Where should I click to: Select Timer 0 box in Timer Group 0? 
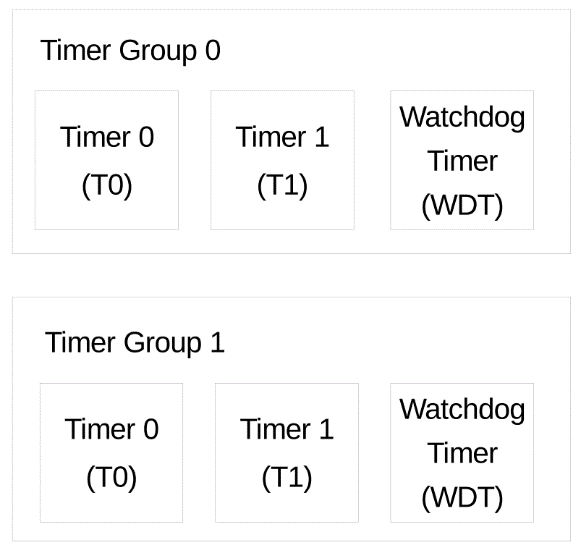click(x=107, y=160)
